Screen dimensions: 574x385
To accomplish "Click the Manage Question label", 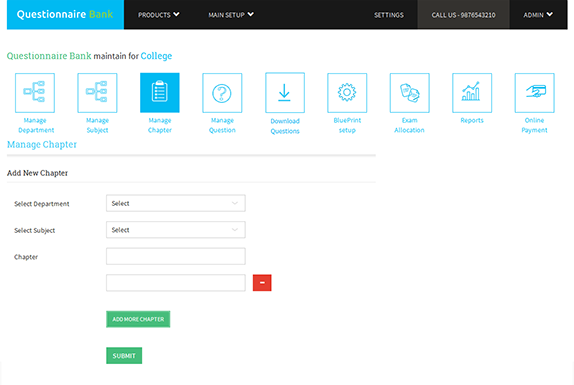I will [222, 125].
